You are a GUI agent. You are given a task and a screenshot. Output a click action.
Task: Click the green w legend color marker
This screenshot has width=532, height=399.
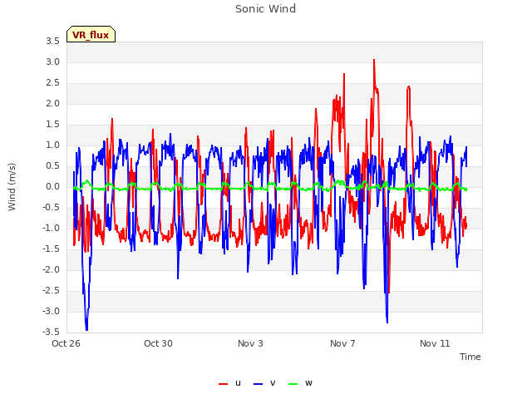point(293,384)
